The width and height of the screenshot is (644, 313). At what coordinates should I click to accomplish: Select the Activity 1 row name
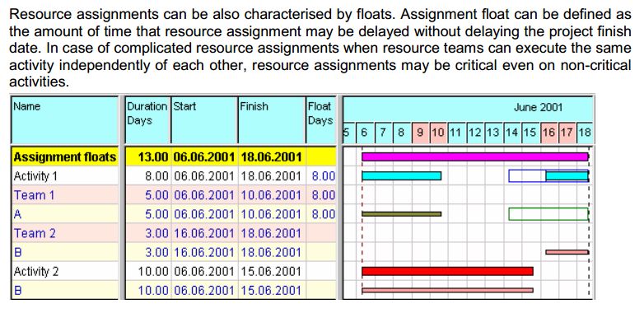tap(35, 176)
